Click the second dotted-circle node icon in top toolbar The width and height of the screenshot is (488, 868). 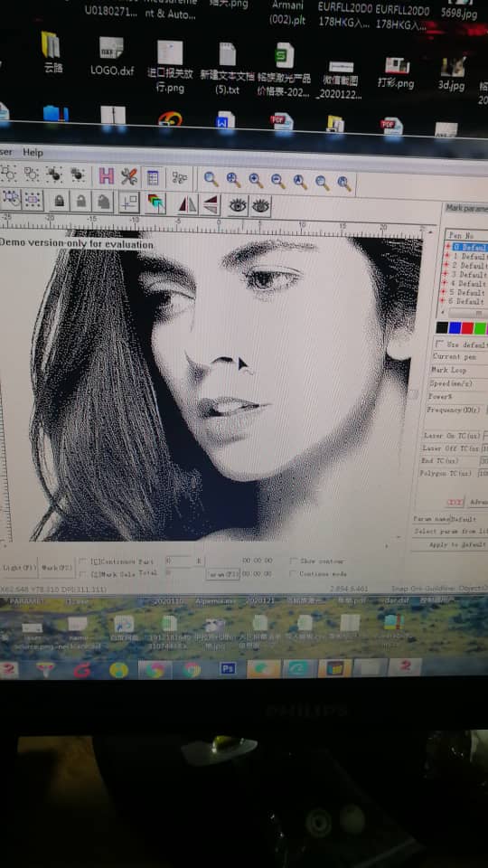click(x=32, y=174)
